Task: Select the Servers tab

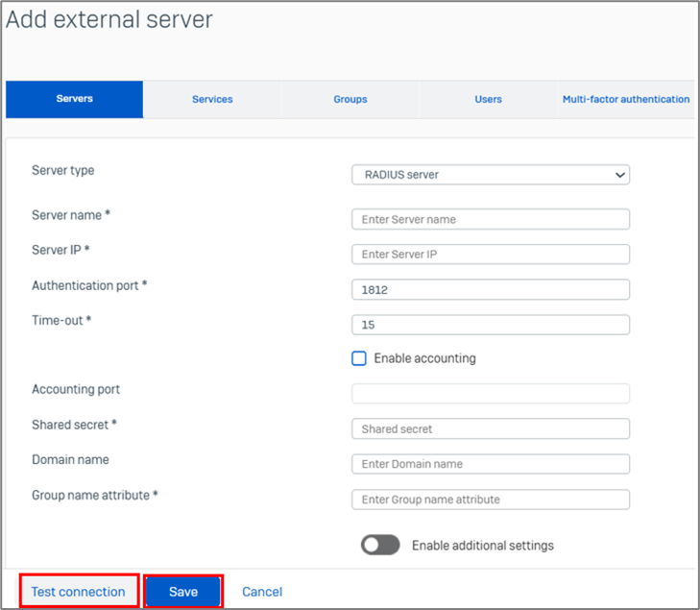Action: 75,99
